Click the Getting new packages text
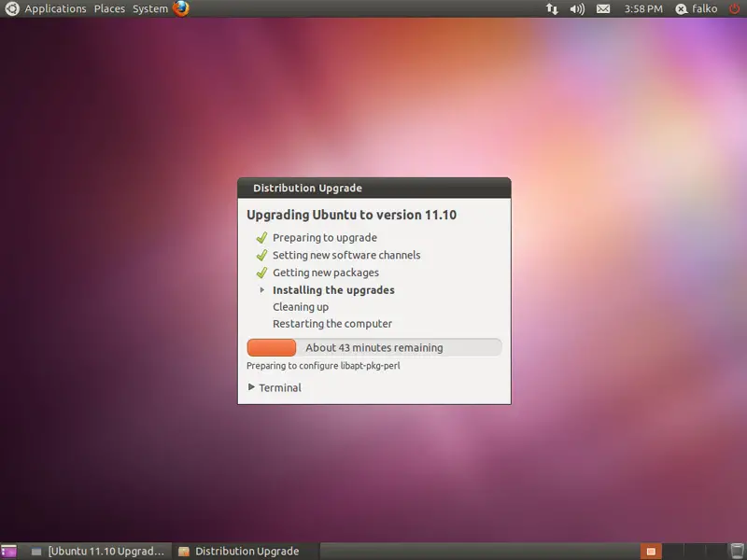The width and height of the screenshot is (747, 560). (x=326, y=273)
